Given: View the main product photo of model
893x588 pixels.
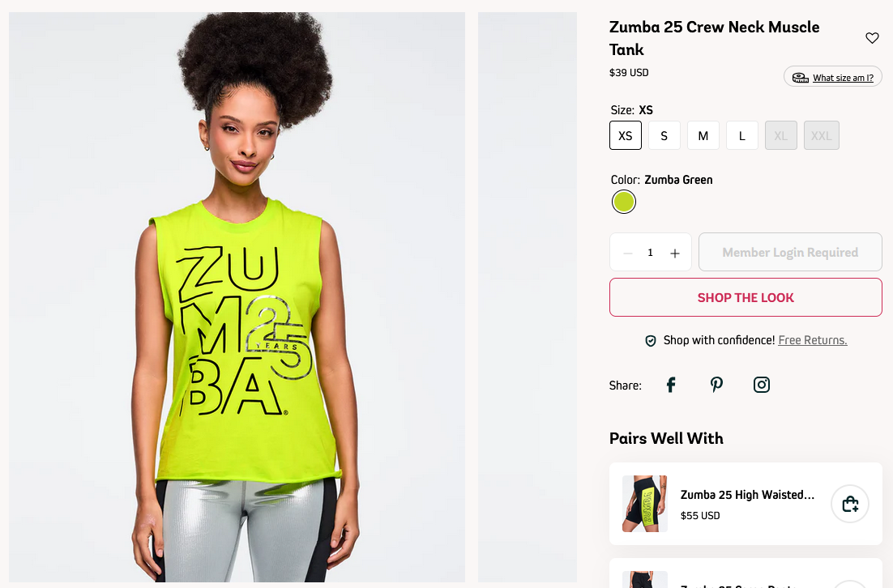Looking at the screenshot, I should [x=237, y=297].
